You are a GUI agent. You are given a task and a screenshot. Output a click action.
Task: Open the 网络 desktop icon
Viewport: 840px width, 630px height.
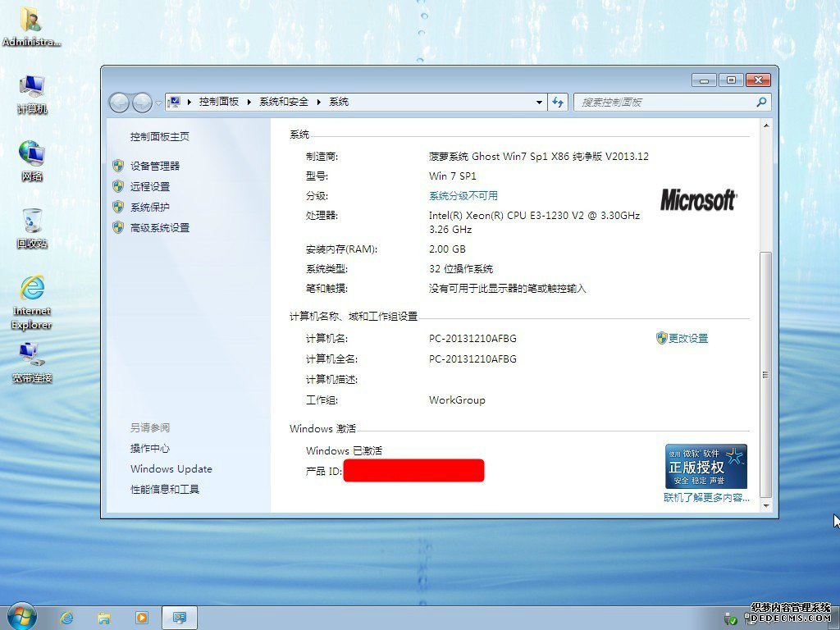pyautogui.click(x=32, y=161)
